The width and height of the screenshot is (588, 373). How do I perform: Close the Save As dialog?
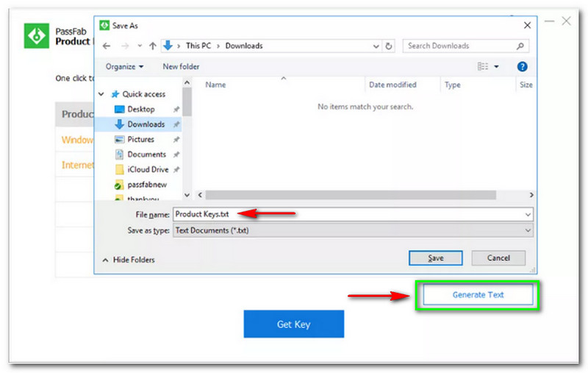point(527,25)
